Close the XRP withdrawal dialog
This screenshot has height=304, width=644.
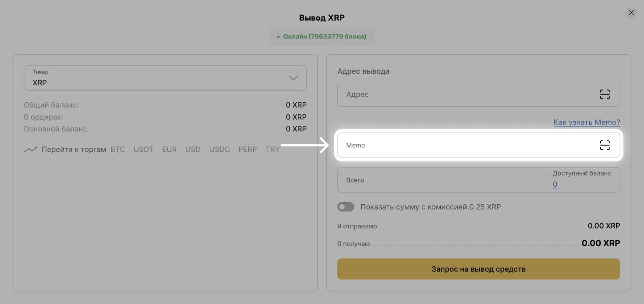click(x=631, y=13)
